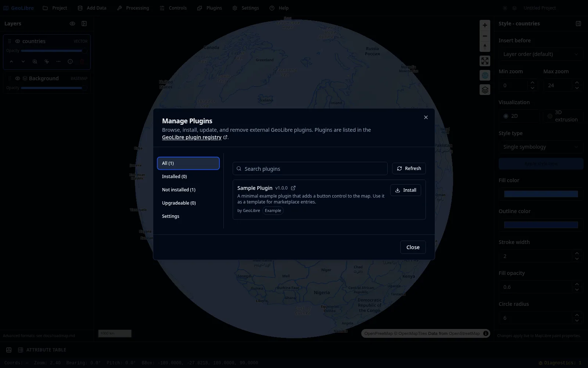Grab the countries layer drag handle

coord(10,42)
